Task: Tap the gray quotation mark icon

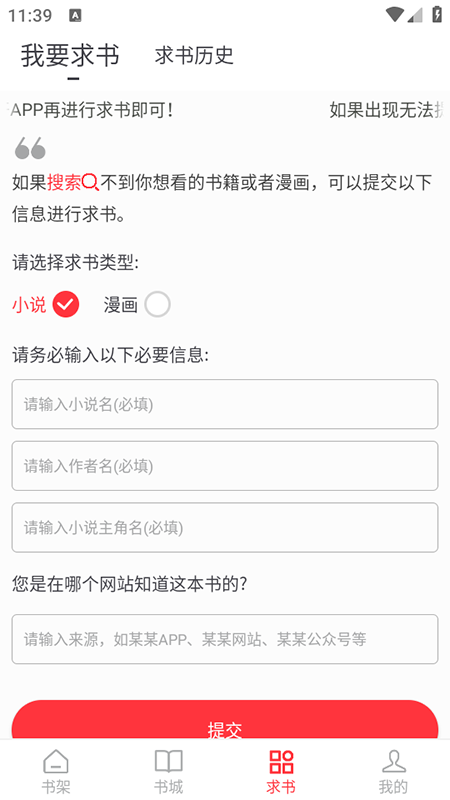Action: coord(30,148)
